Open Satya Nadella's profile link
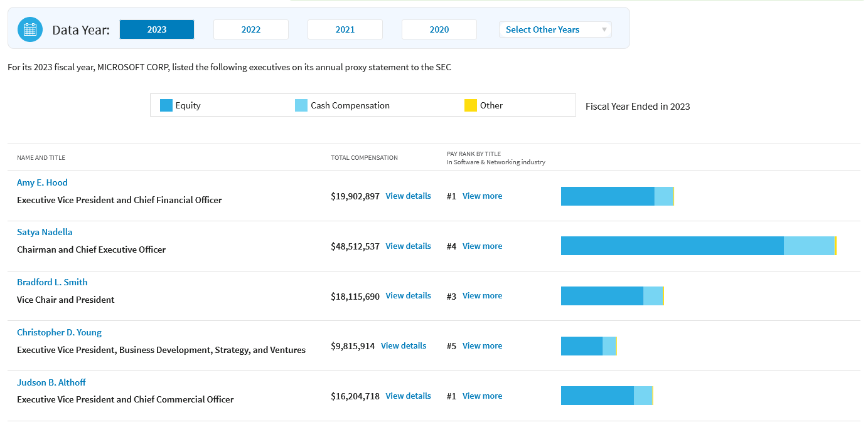Viewport: 868px width, 447px height. coord(45,232)
